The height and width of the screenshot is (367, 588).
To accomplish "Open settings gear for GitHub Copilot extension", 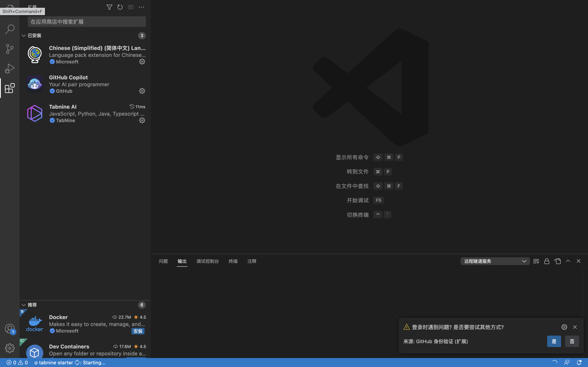I will pos(142,91).
